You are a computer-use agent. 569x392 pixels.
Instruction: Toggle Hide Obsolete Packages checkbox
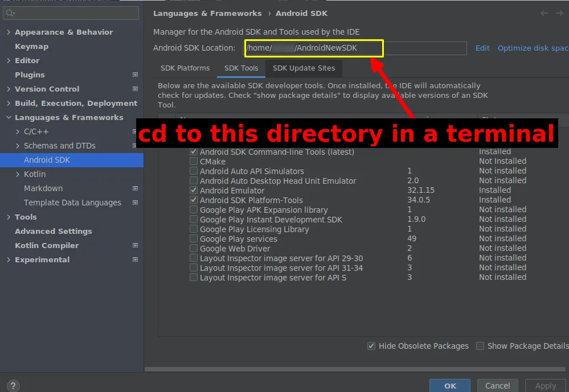pyautogui.click(x=371, y=346)
